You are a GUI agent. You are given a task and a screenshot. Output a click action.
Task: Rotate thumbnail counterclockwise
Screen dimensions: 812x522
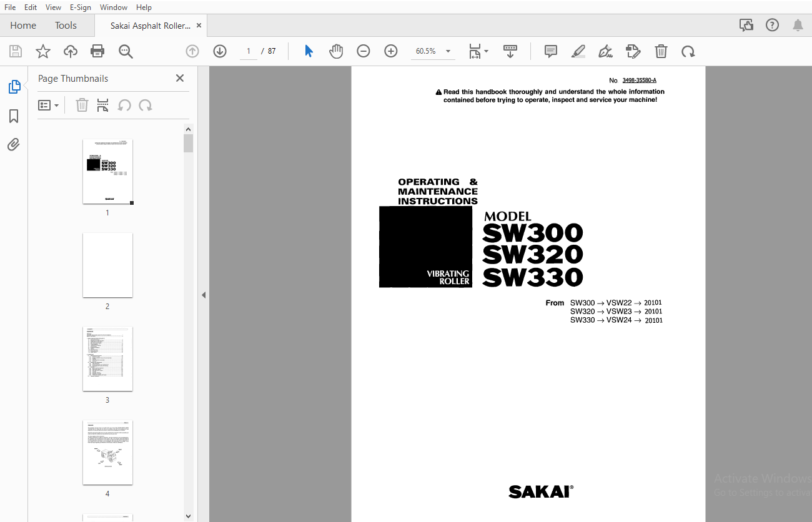tap(124, 105)
